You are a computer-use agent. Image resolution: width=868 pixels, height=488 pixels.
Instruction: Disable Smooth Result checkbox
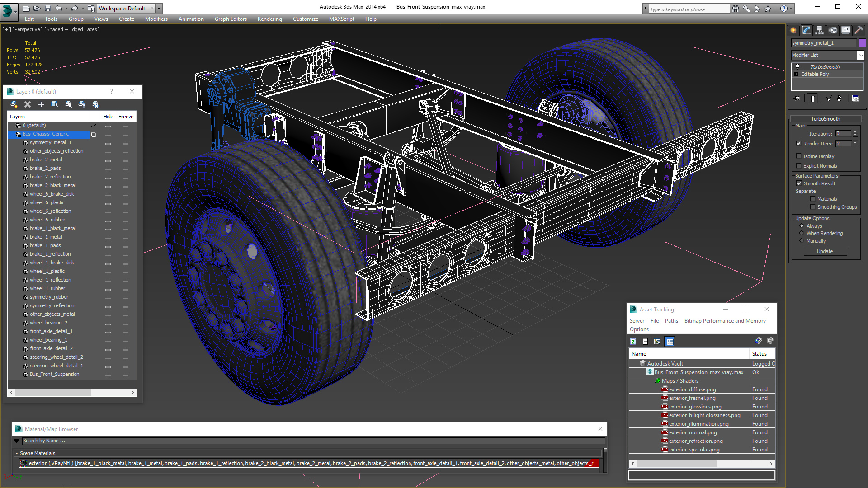pos(799,183)
